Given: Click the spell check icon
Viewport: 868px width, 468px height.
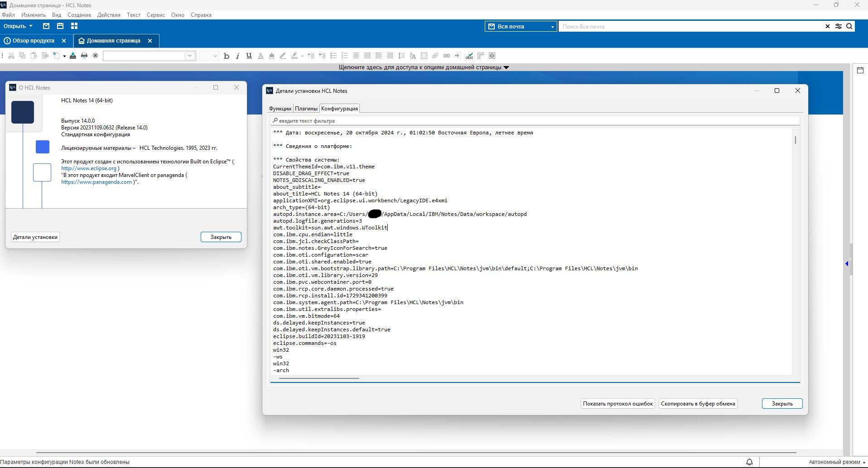Looking at the screenshot, I should [469, 56].
